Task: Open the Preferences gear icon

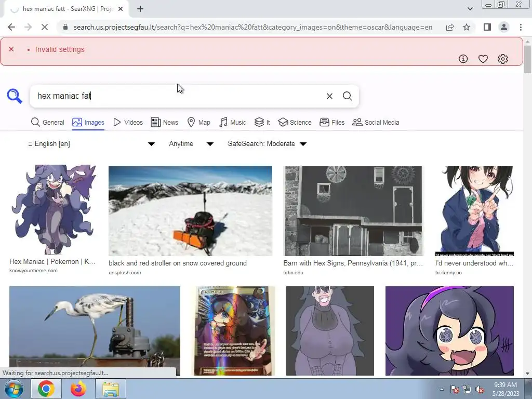Action: click(x=503, y=59)
